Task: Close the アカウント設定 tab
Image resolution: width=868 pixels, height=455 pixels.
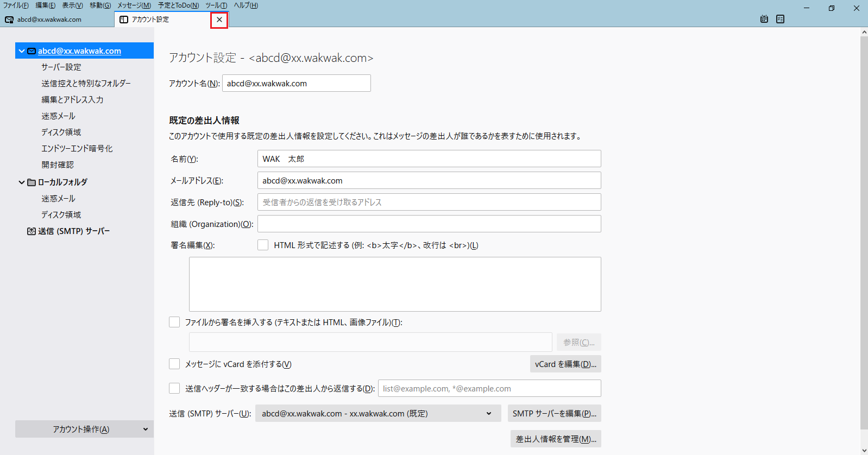Action: point(219,20)
